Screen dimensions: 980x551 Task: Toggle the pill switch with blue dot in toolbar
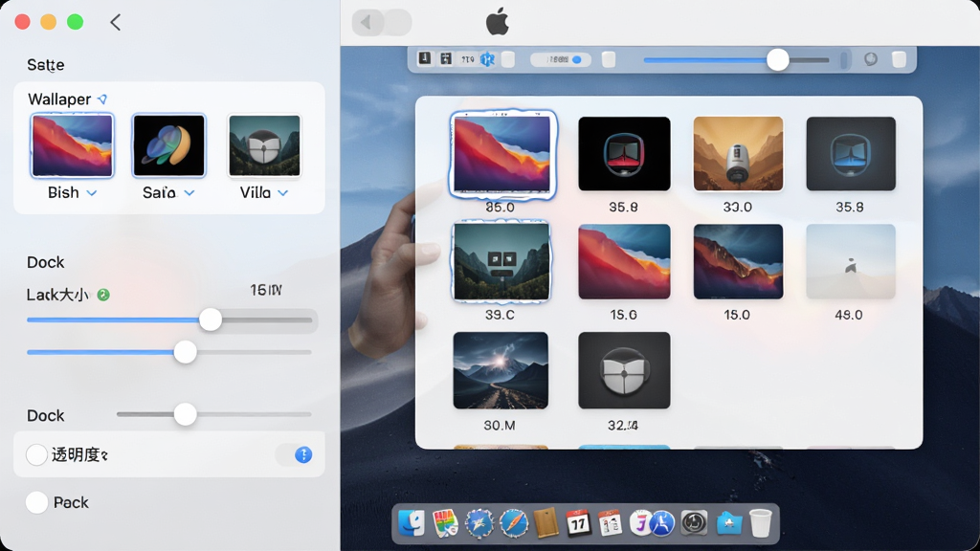point(561,59)
